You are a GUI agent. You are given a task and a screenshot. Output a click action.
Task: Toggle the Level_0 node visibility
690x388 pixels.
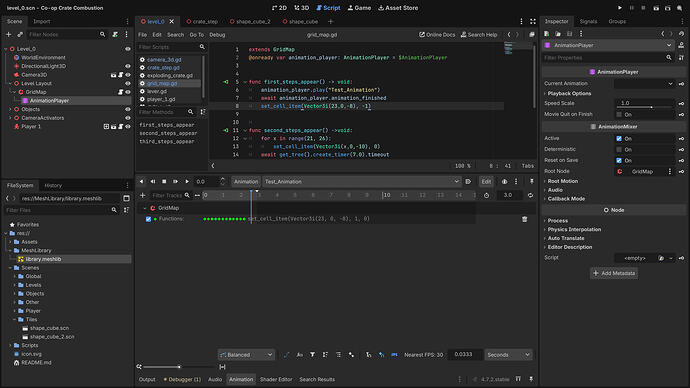point(128,49)
